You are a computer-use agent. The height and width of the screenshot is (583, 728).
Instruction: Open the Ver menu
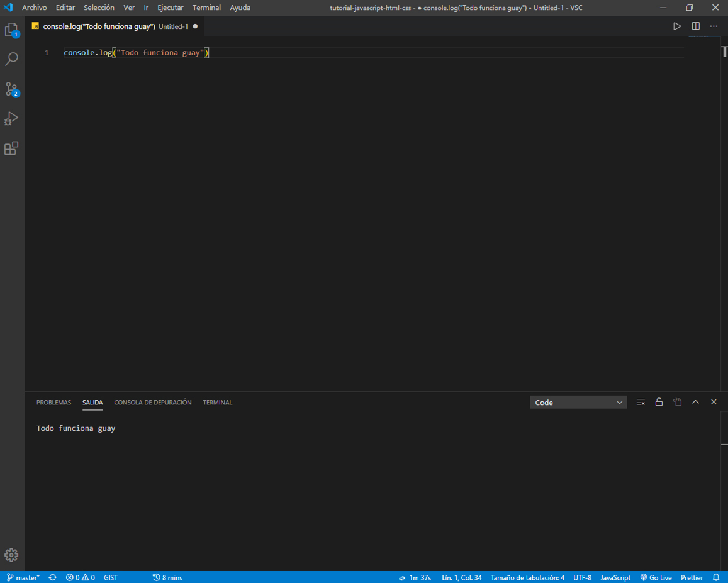[x=129, y=8]
